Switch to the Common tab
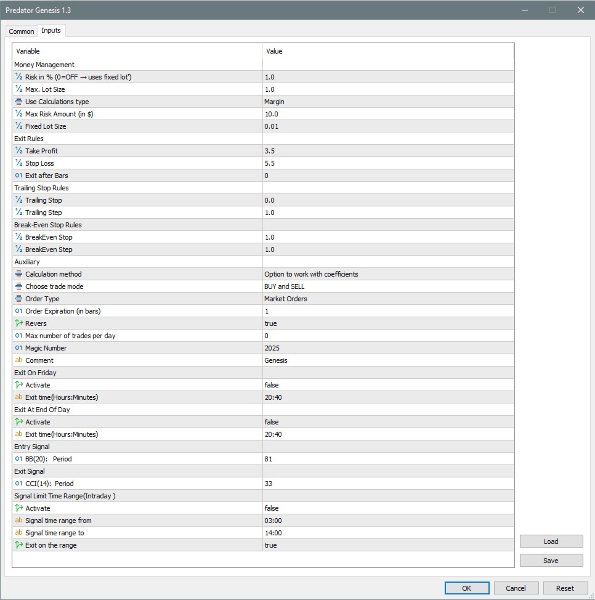This screenshot has height=600, width=595. point(21,31)
